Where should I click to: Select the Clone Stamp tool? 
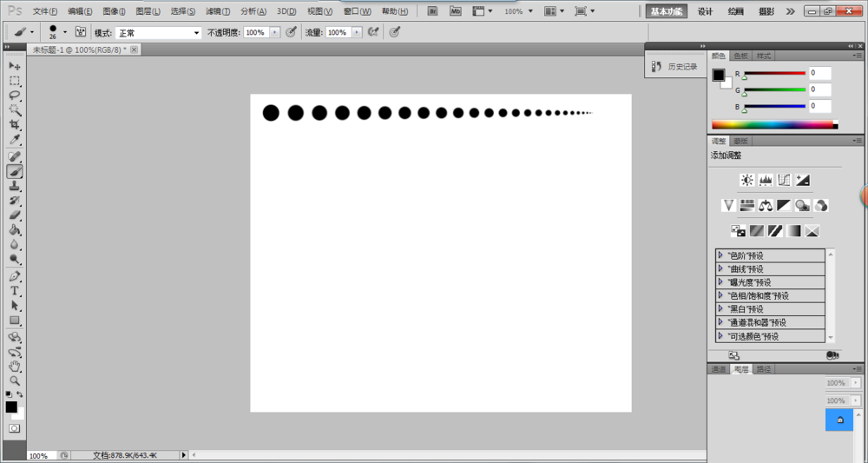15,186
